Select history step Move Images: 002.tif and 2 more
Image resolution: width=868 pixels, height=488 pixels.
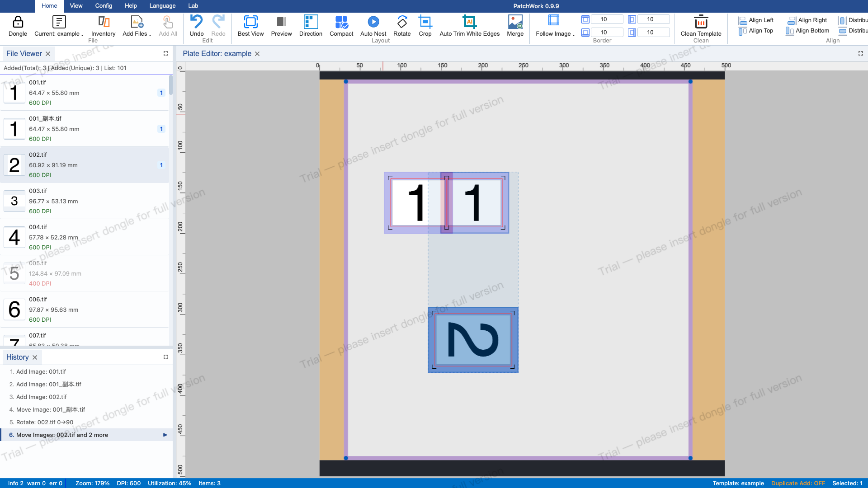point(86,435)
